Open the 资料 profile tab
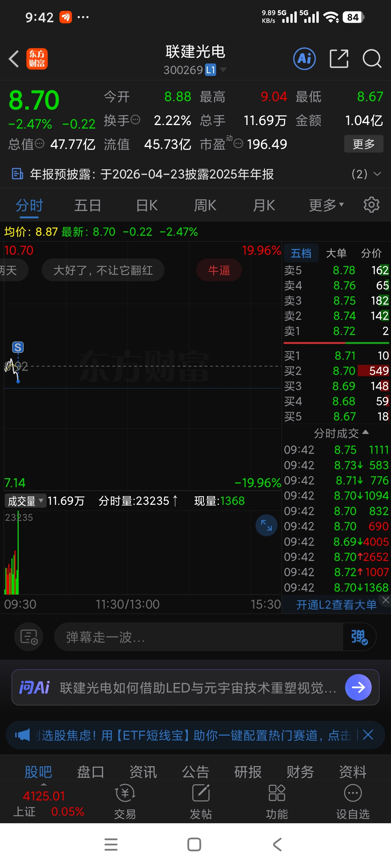The width and height of the screenshot is (391, 868). coord(353,772)
